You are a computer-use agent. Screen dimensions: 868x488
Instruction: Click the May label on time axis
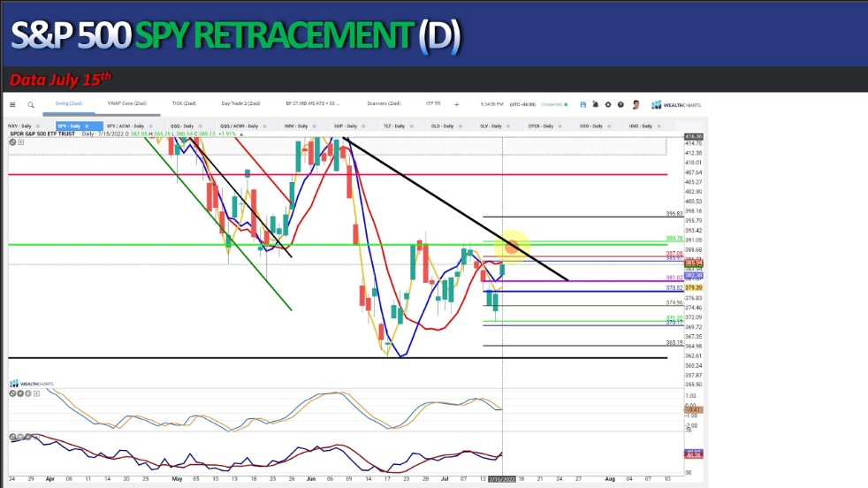pyautogui.click(x=177, y=479)
